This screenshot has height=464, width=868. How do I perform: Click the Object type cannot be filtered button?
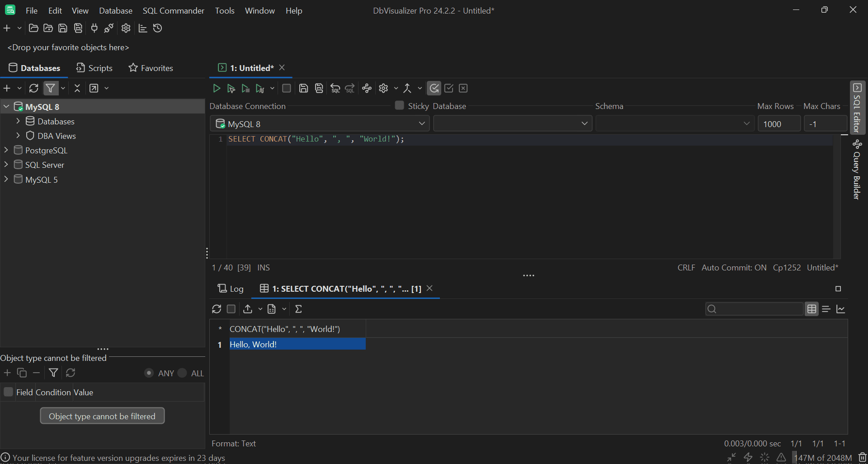tap(102, 416)
